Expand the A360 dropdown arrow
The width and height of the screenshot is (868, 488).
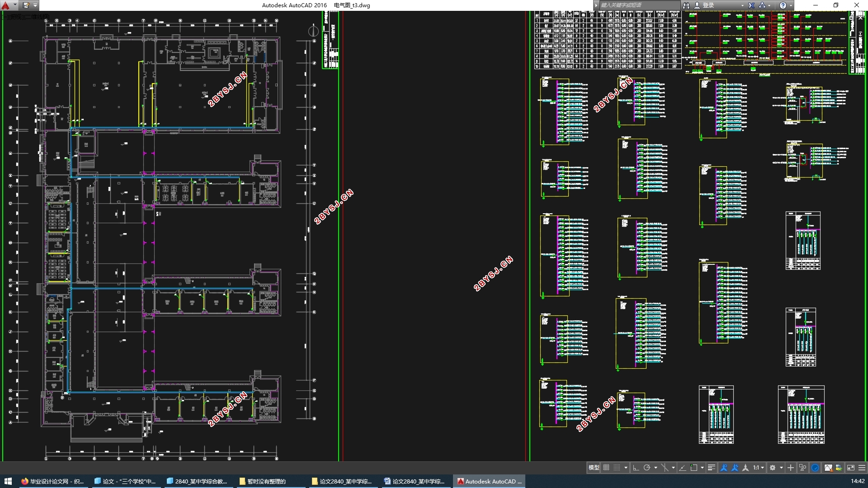tap(769, 5)
